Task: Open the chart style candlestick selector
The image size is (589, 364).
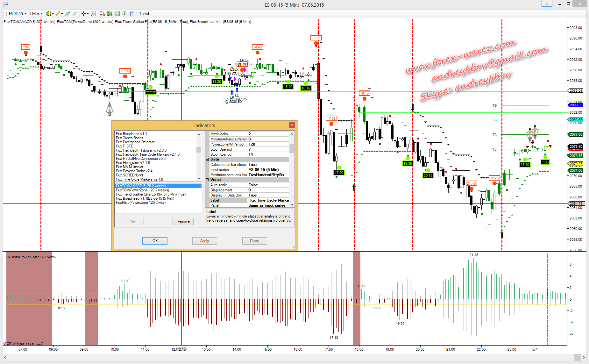Action: [x=49, y=14]
